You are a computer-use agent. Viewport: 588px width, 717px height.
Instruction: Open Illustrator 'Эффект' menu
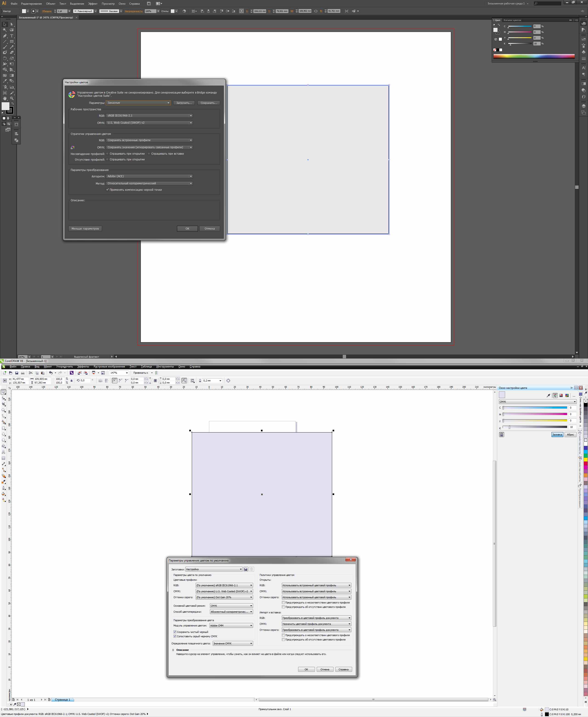(x=93, y=4)
